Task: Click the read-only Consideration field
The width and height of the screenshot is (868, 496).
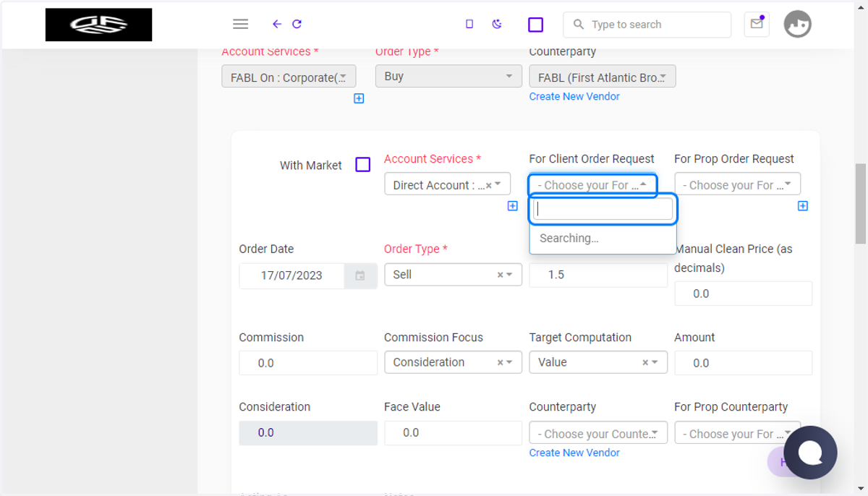Action: 308,432
